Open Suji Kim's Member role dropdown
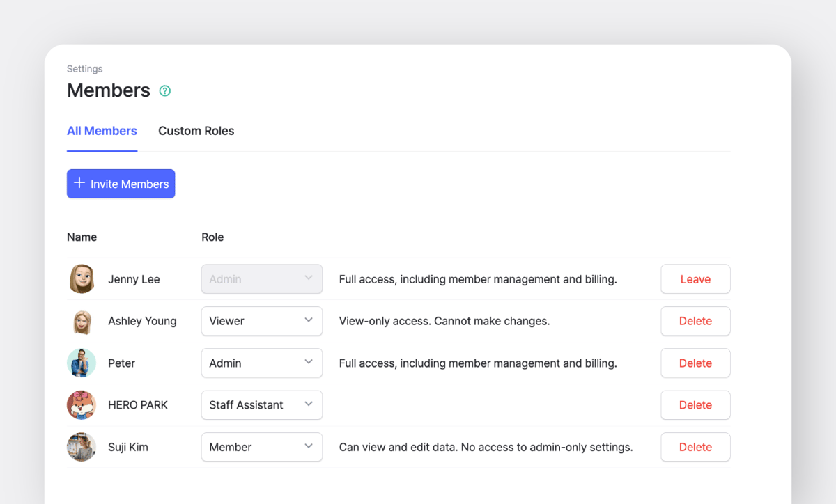The width and height of the screenshot is (836, 504). [x=261, y=447]
